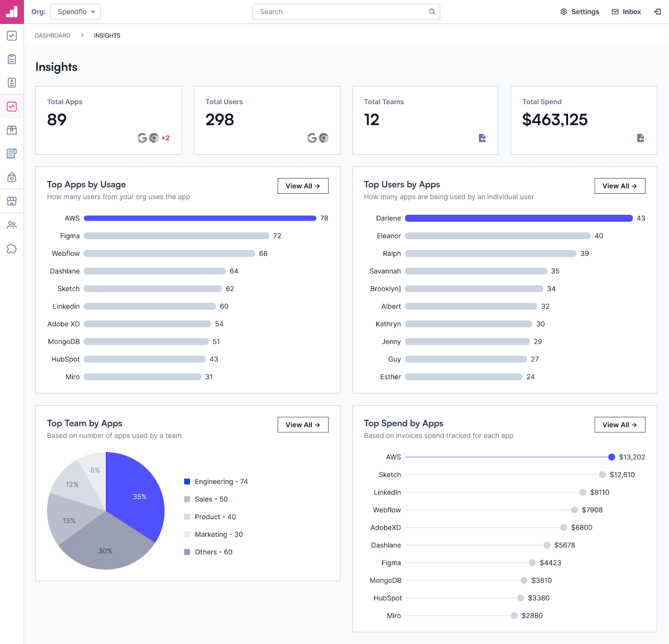Click the Sketch spend dot marker
Screen dimensions: 669x644
click(x=602, y=475)
